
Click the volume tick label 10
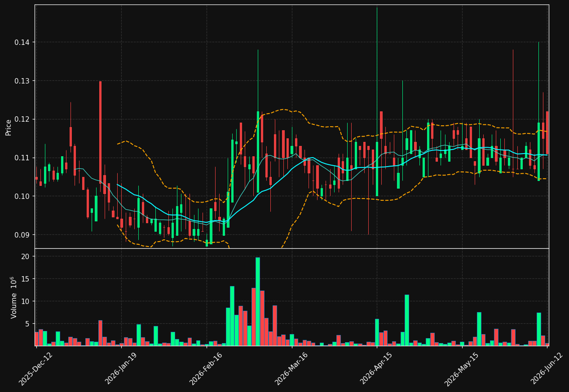coord(26,301)
